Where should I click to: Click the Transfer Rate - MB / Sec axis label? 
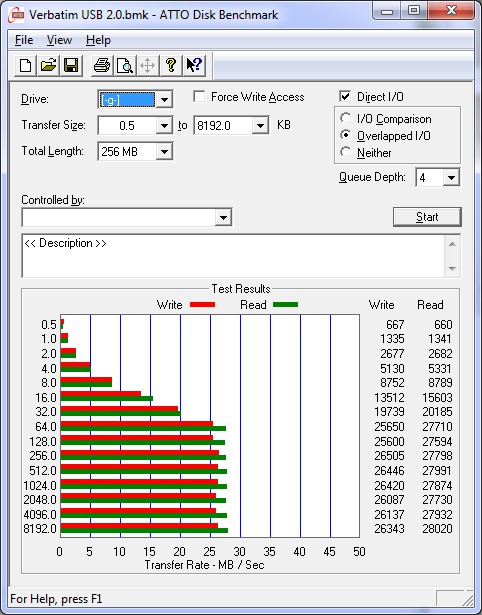204,565
